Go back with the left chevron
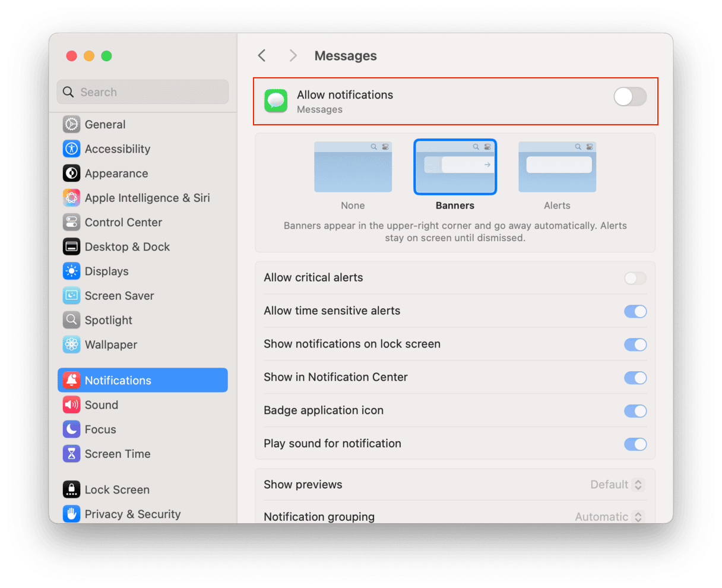This screenshot has height=588, width=722. click(262, 55)
